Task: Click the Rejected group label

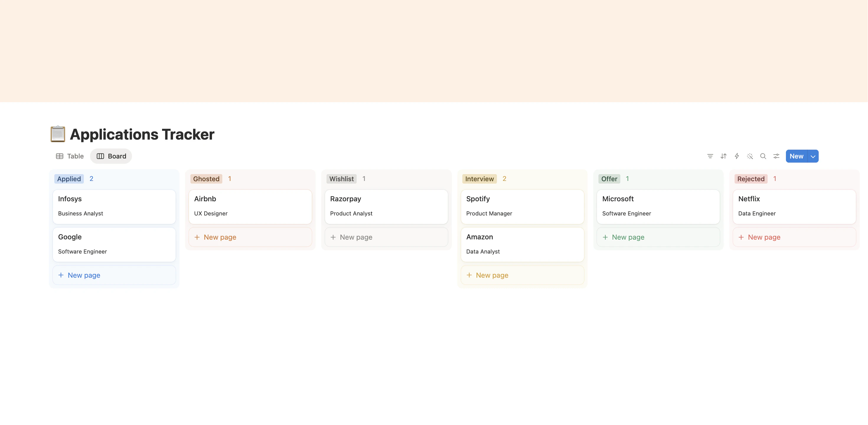Action: 751,179
